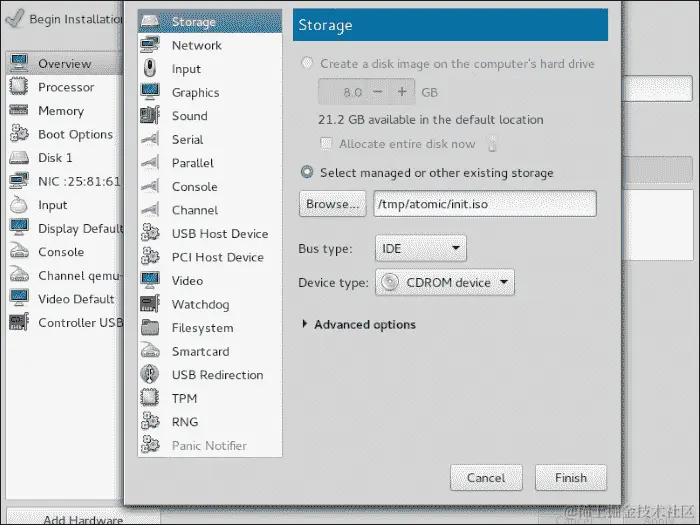Choose Watchdog in hardware type list

[210, 304]
